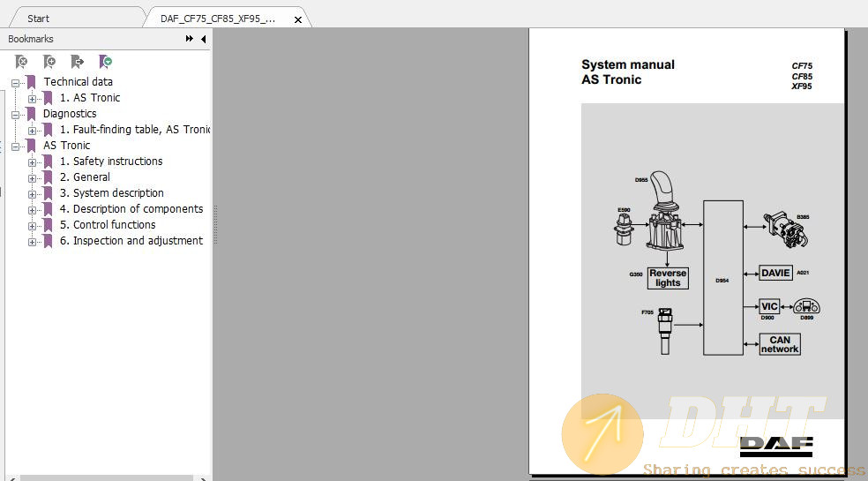Click the 'XF95' model text on the page
Screen dimensions: 868x481
pyautogui.click(x=802, y=86)
